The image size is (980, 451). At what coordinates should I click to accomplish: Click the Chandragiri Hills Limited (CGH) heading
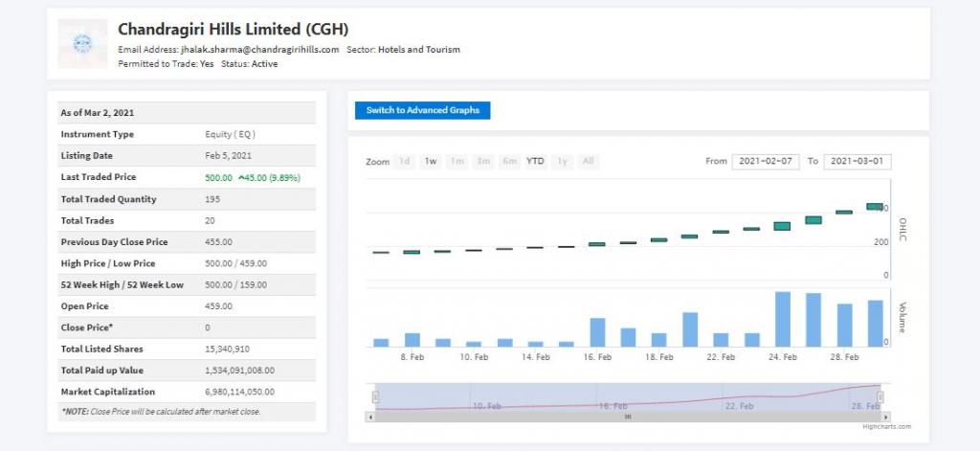pos(234,29)
